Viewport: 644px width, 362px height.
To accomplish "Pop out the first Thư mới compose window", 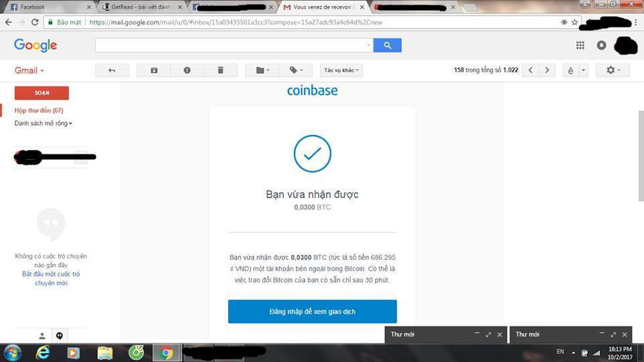I will pyautogui.click(x=488, y=334).
